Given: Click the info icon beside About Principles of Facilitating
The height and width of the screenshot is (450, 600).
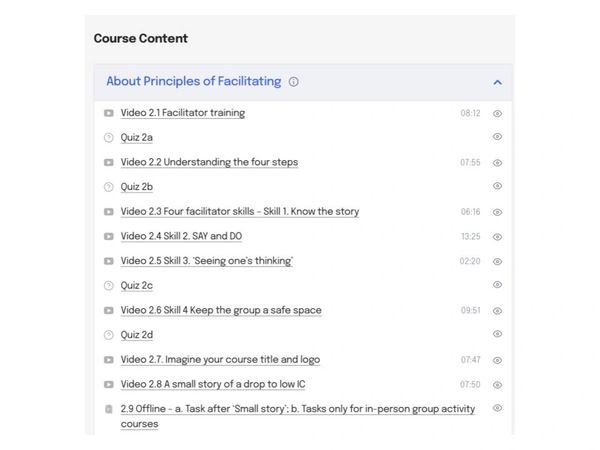Looking at the screenshot, I should click(x=293, y=82).
